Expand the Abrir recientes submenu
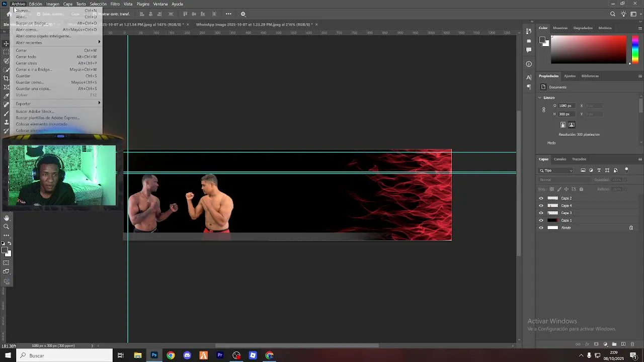Screen dimensions: 644x362 58,43
